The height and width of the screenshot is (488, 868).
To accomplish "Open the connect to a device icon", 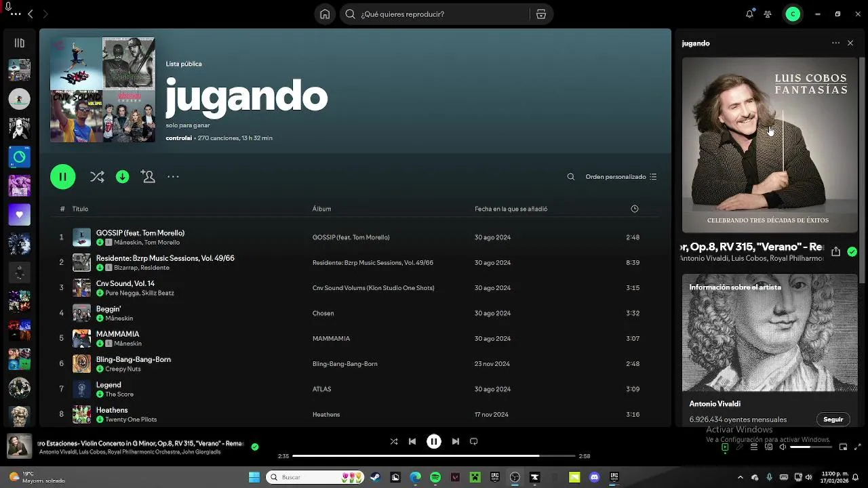I will tap(768, 447).
